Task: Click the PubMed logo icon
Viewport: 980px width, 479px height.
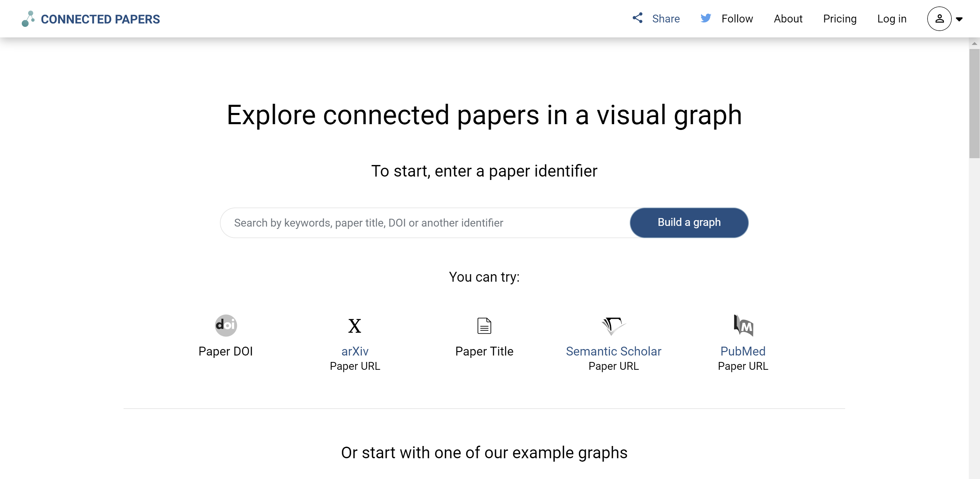Action: (x=743, y=326)
